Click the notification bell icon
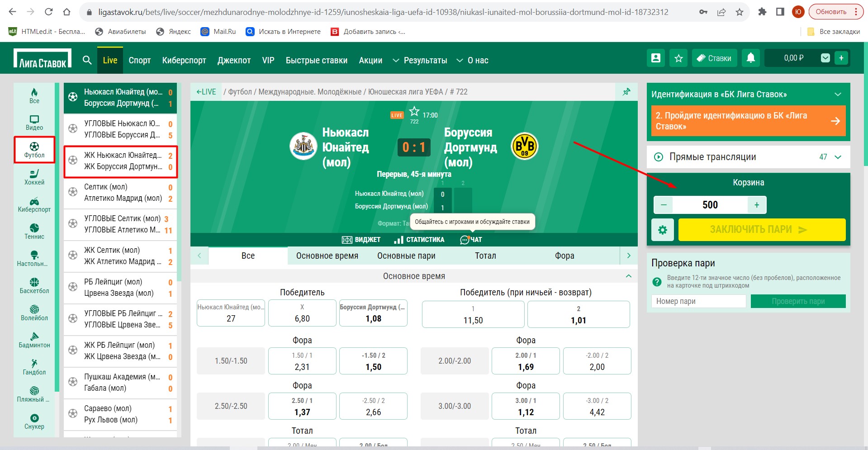This screenshot has height=450, width=868. (751, 58)
